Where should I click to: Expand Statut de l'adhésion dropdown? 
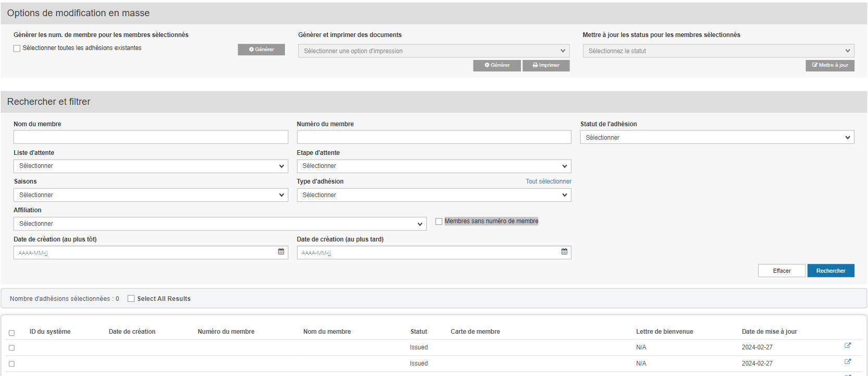[716, 138]
